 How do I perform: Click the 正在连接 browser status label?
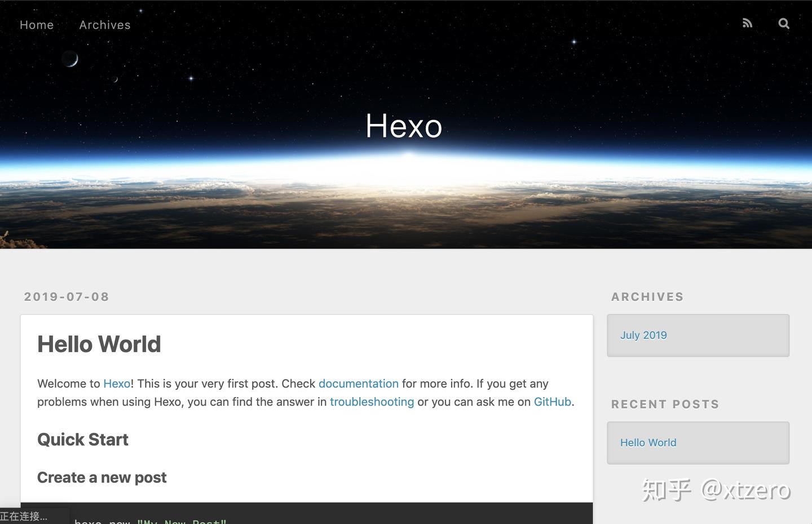pos(24,516)
